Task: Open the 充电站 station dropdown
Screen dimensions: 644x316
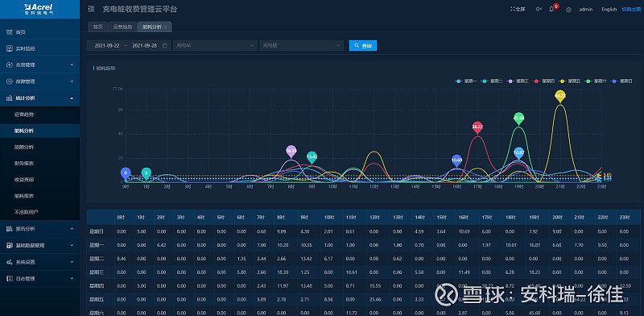Action: (x=215, y=46)
